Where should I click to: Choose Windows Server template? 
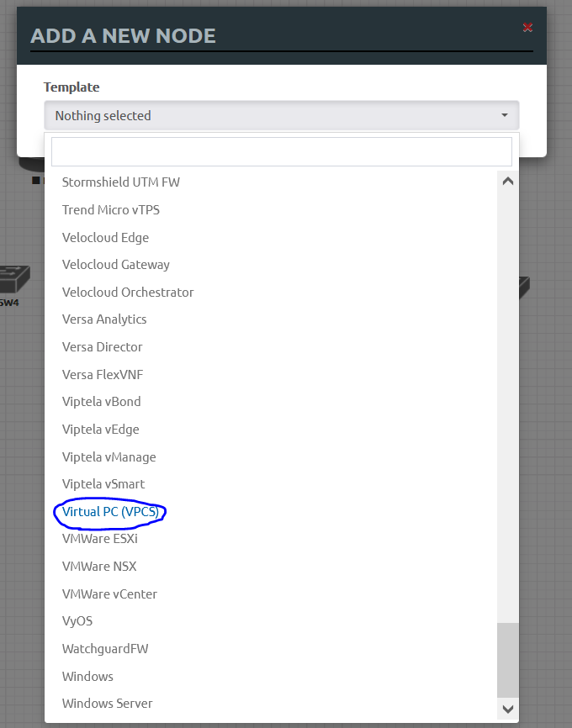tap(108, 704)
